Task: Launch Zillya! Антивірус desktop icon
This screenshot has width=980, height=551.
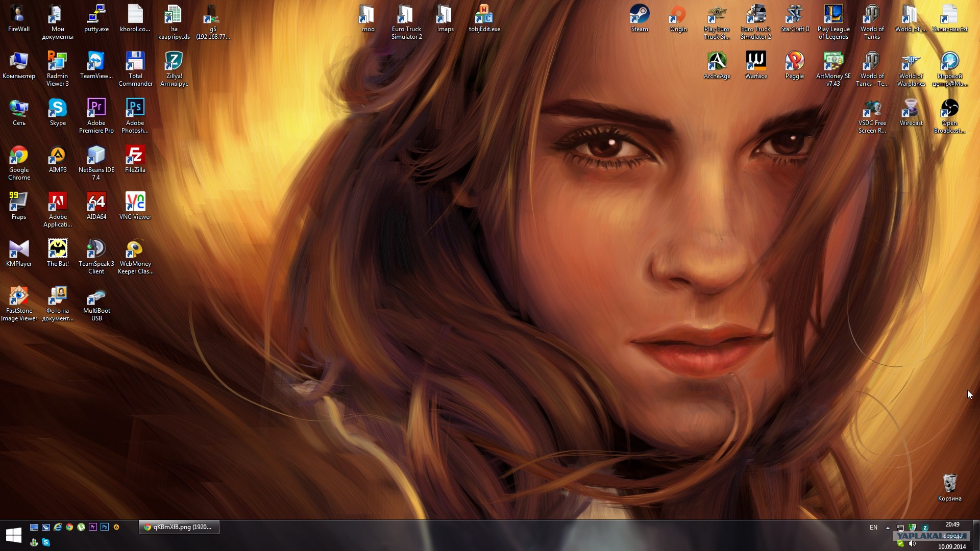Action: [x=174, y=69]
